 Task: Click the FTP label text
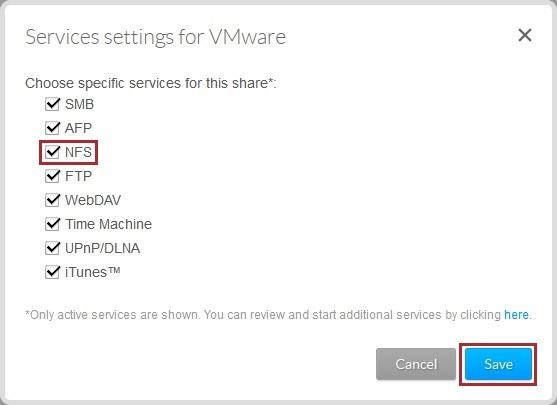point(79,176)
